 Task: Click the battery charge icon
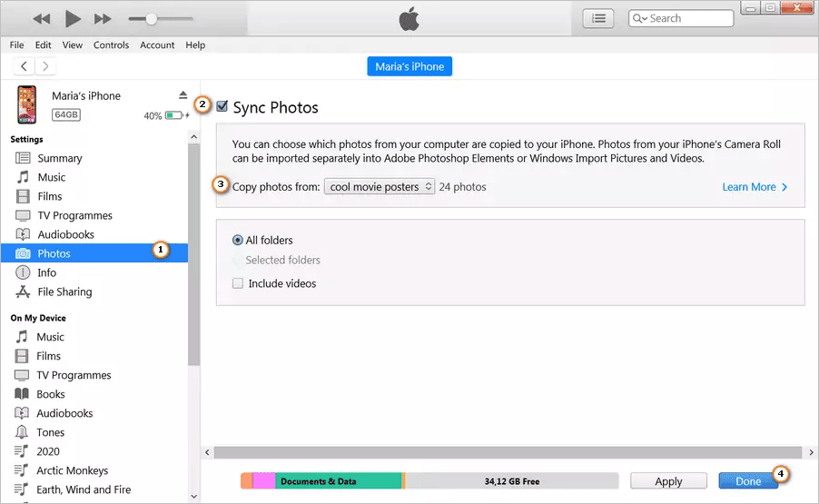pos(174,115)
